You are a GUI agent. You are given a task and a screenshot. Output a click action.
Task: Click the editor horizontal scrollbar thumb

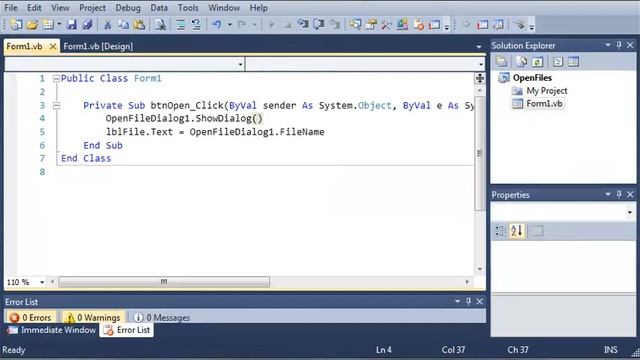click(164, 282)
